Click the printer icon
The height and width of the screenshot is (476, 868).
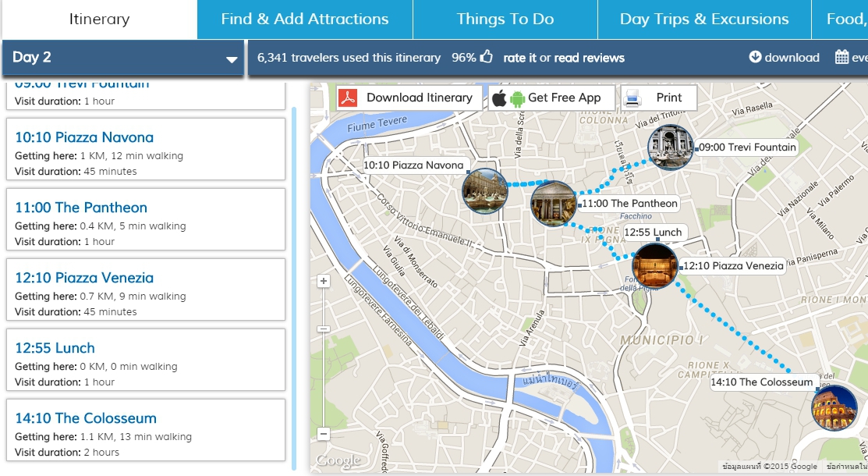632,98
